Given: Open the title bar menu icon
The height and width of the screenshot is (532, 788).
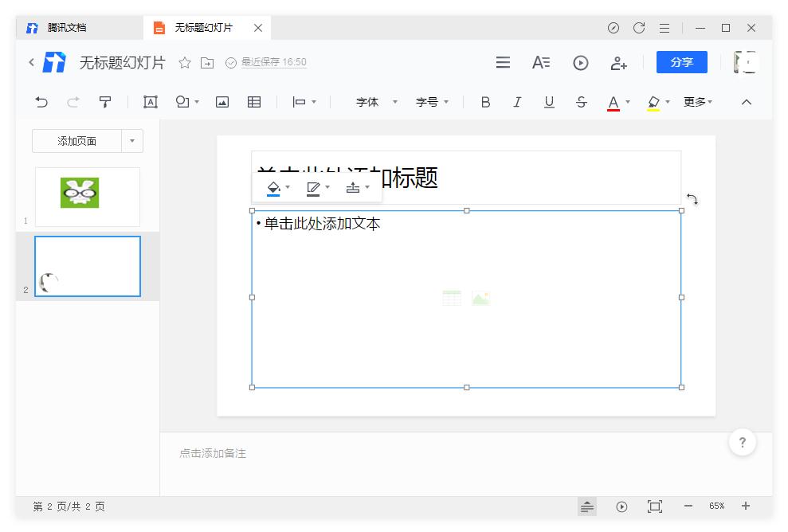Looking at the screenshot, I should [x=665, y=28].
